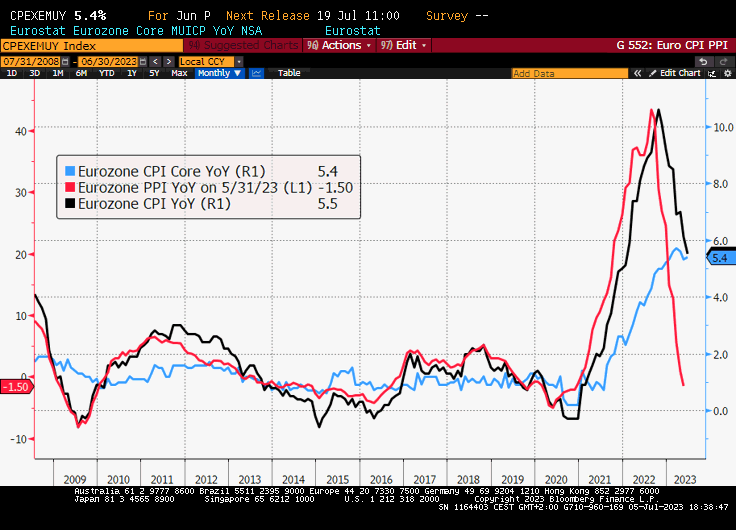Viewport: 736px width, 530px height.
Task: Click the Edit Chart button
Action: 675,73
